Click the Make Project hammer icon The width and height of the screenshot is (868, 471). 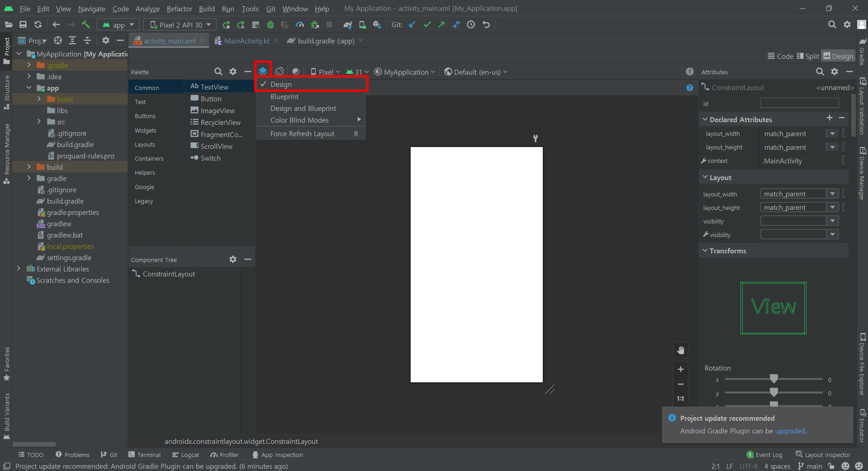point(86,24)
